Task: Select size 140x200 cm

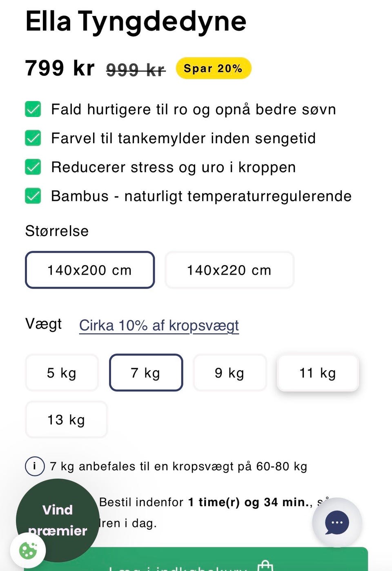Action: pos(90,270)
